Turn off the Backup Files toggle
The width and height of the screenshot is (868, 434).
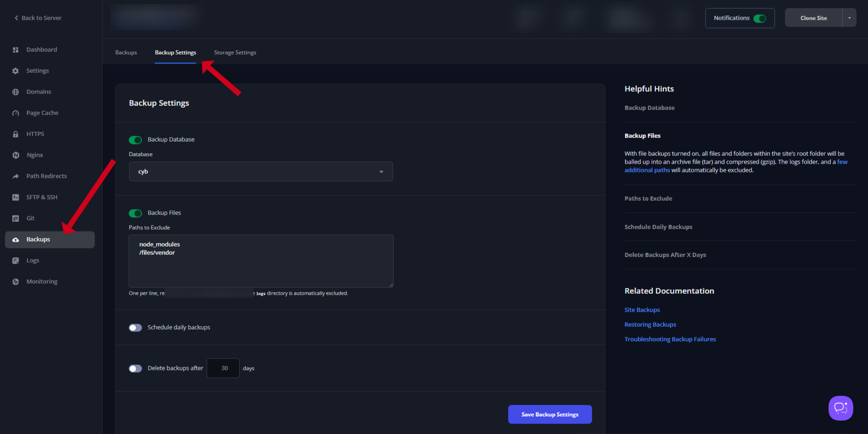(135, 213)
